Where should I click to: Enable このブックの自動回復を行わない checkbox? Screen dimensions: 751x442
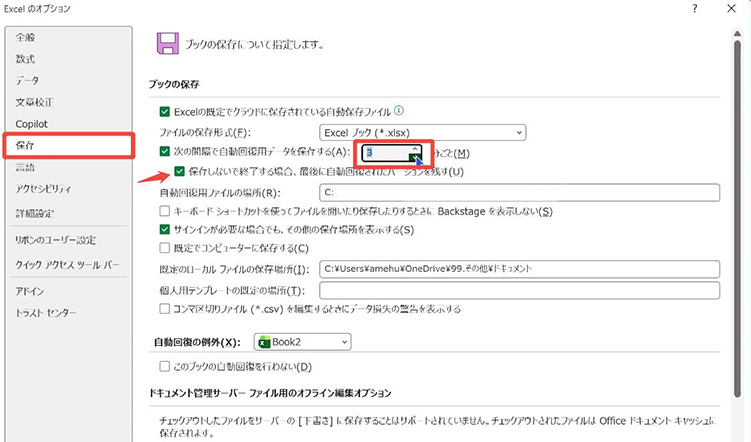pos(165,367)
